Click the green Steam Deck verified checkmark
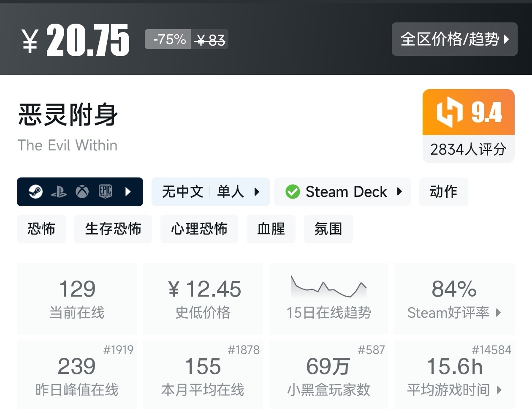 (292, 192)
